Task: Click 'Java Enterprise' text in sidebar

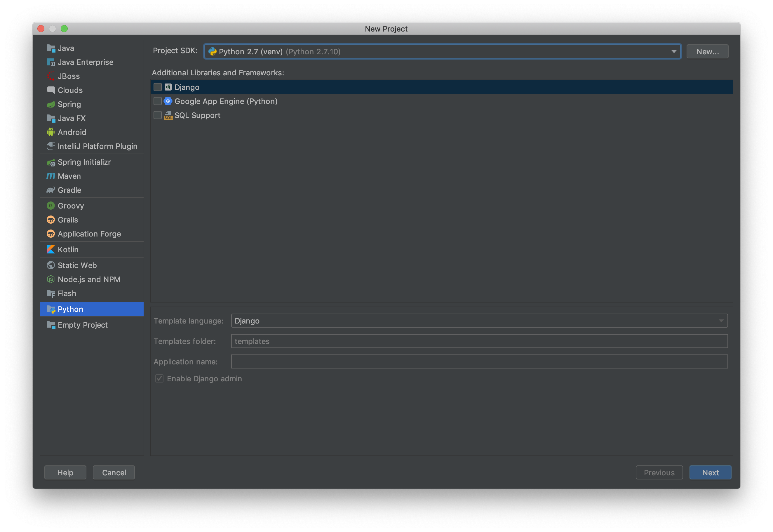Action: 86,62
